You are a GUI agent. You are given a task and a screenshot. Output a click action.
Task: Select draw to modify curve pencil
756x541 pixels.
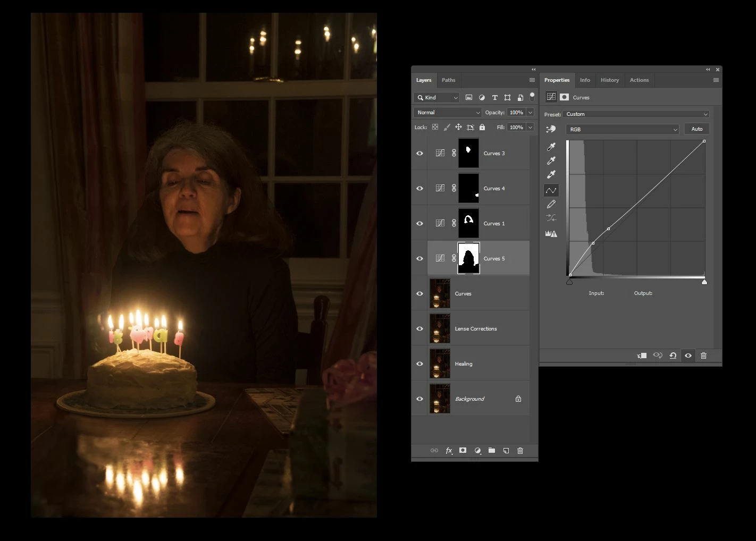click(551, 204)
